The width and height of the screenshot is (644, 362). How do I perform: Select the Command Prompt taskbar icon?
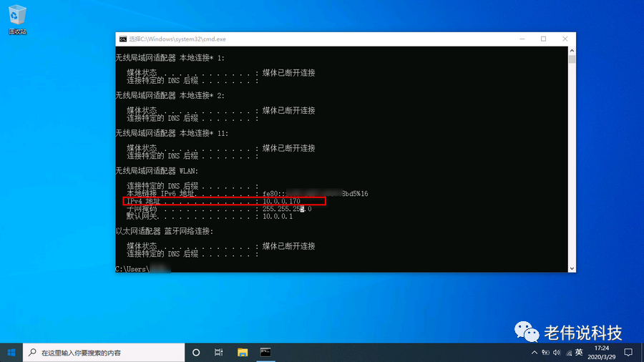tap(265, 353)
